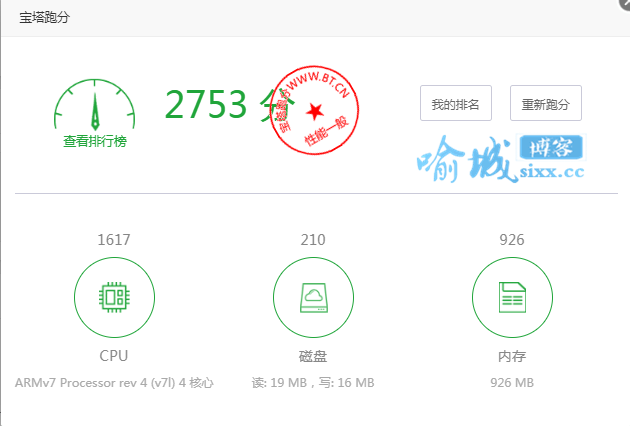Click the CPU score 1617
The height and width of the screenshot is (426, 630).
[x=114, y=240]
